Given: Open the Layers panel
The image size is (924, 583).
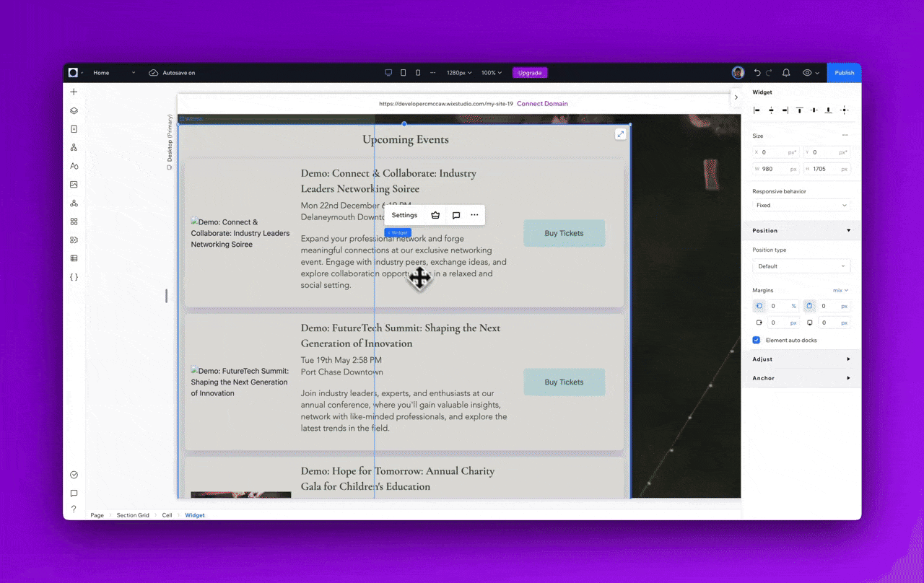Looking at the screenshot, I should [74, 110].
